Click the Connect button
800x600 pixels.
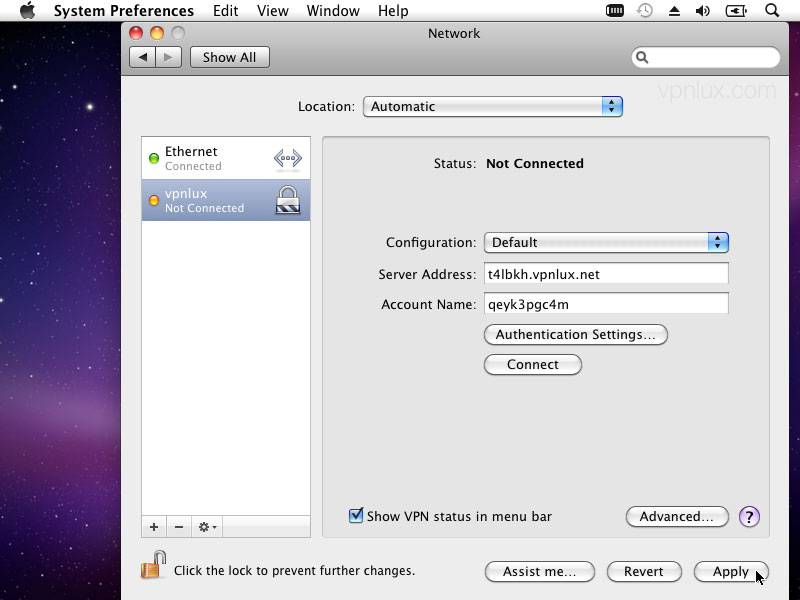[533, 365]
